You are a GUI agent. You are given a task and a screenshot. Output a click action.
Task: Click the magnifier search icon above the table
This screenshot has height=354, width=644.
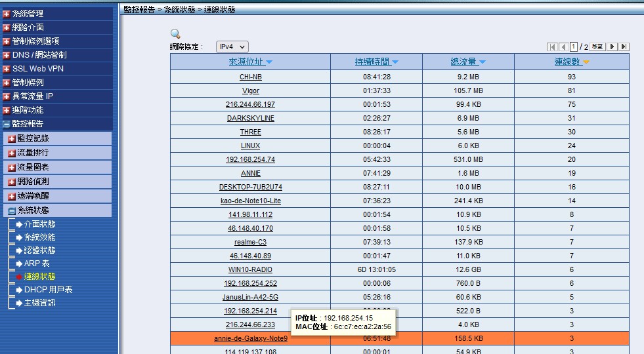click(175, 33)
